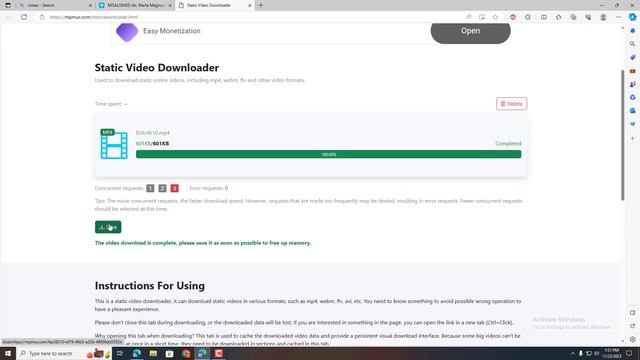Close the vimeo Search tab

click(90, 5)
